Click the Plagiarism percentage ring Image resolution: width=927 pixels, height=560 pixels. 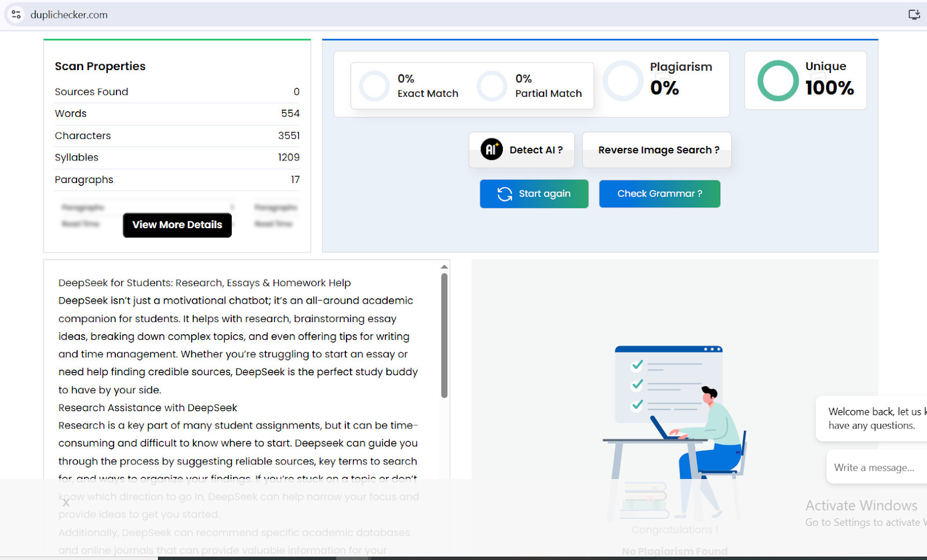point(623,80)
